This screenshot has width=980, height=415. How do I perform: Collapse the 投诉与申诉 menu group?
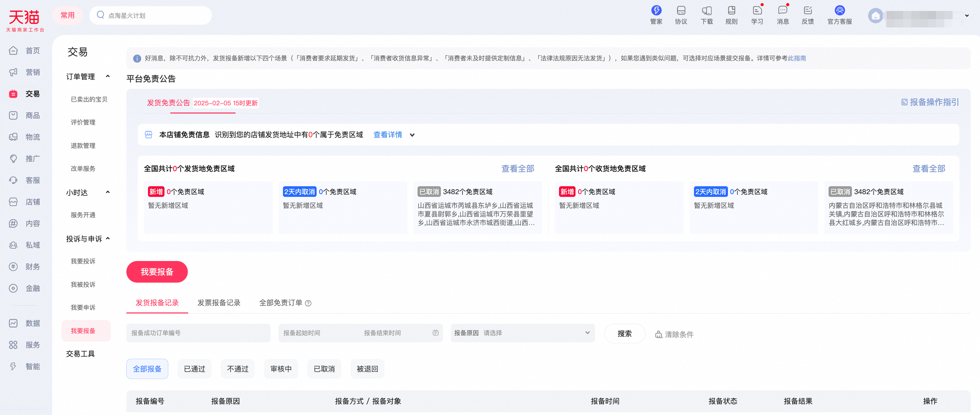pyautogui.click(x=108, y=239)
